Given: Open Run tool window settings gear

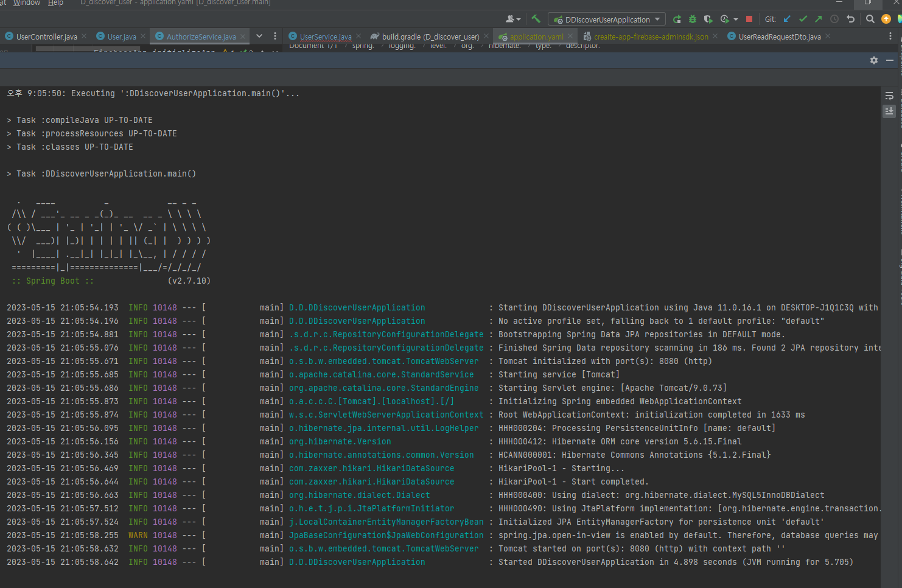Looking at the screenshot, I should click(x=874, y=60).
